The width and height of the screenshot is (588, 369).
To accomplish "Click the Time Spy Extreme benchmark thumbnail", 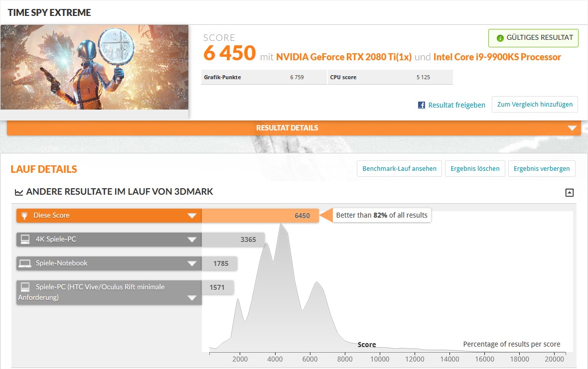I will (94, 67).
